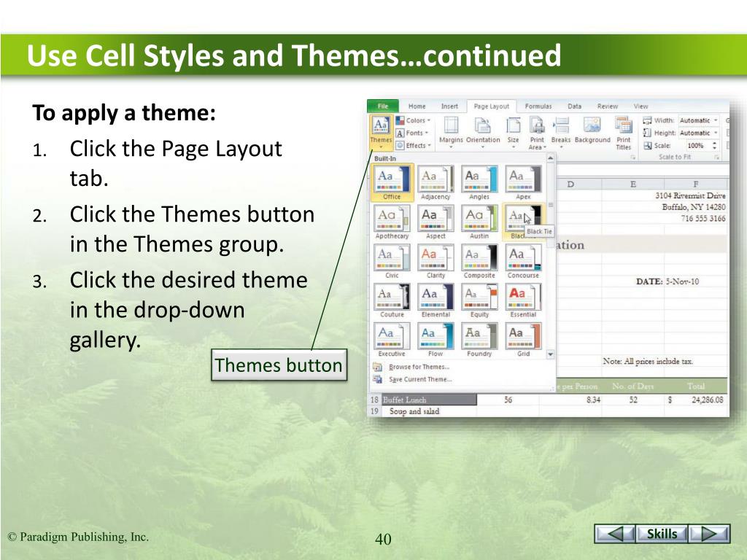747x560 pixels.
Task: Click the 5-Nov-10 date cell
Action: pos(682,281)
